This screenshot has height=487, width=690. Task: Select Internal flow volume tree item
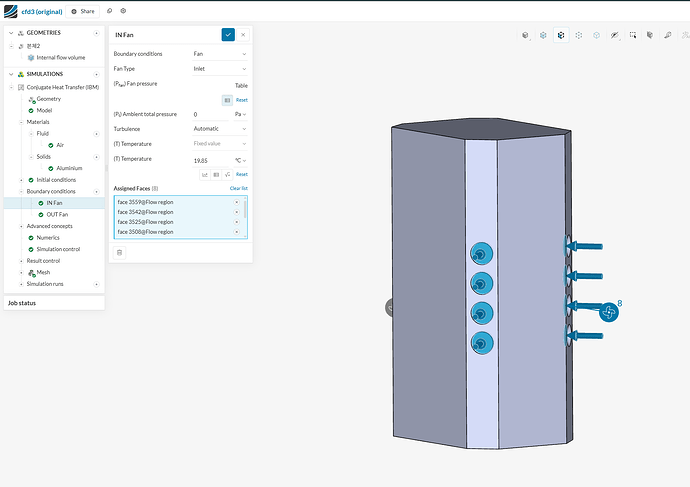pyautogui.click(x=61, y=58)
